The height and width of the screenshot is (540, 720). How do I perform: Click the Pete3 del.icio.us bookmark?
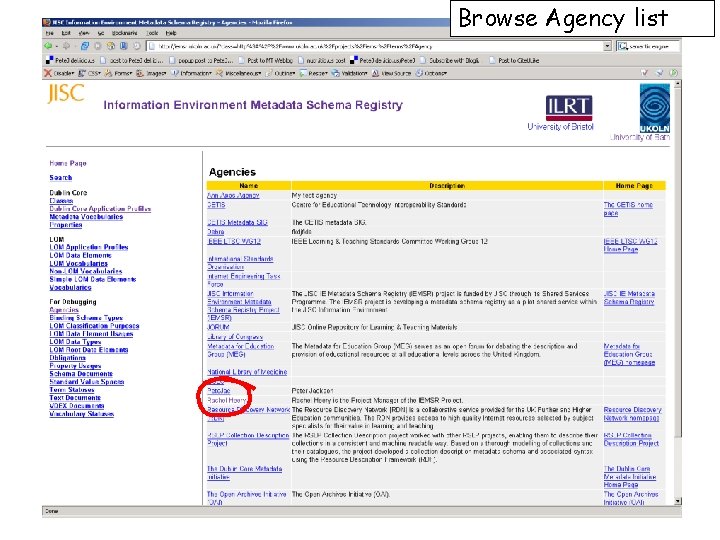70,60
